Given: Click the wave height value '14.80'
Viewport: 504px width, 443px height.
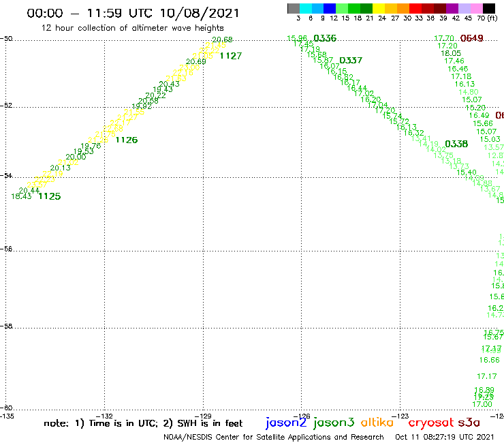Looking at the screenshot, I should pos(469,92).
